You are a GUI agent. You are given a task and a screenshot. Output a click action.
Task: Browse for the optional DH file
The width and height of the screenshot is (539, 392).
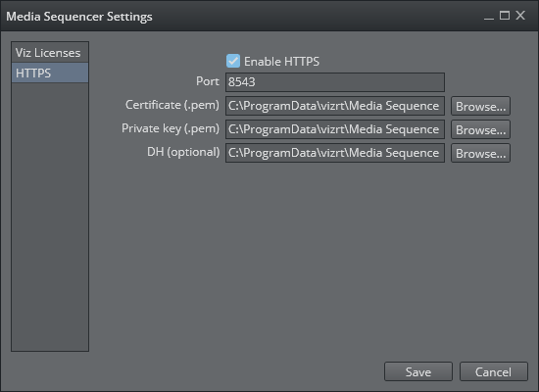(480, 153)
